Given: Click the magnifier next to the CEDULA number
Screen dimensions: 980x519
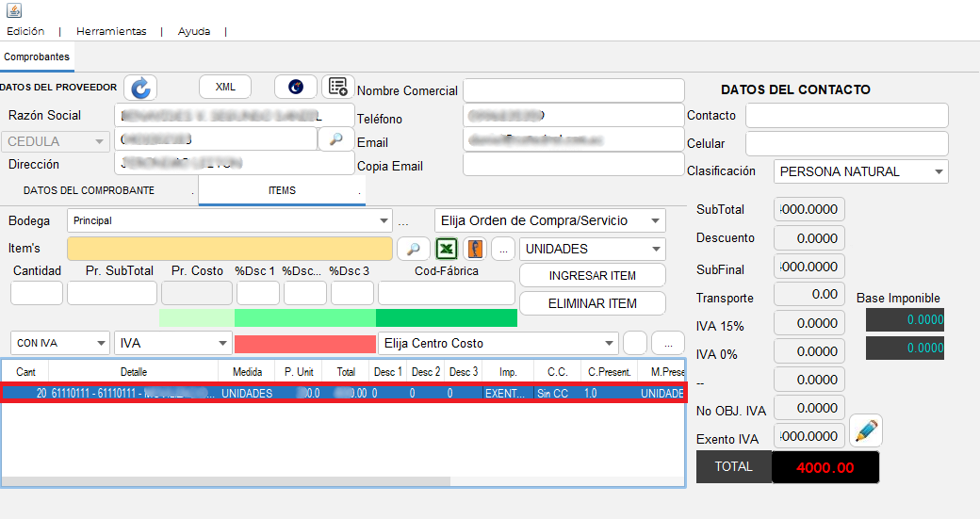Looking at the screenshot, I should [x=336, y=138].
